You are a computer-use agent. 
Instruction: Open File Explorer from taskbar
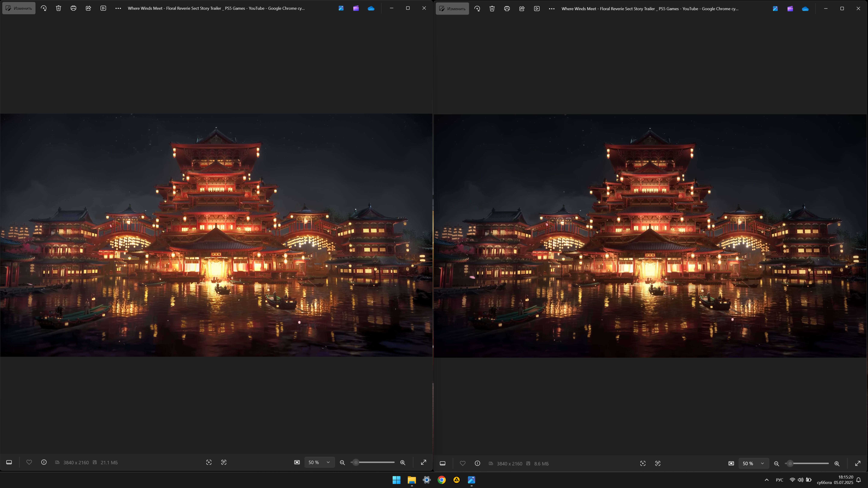[x=412, y=480]
